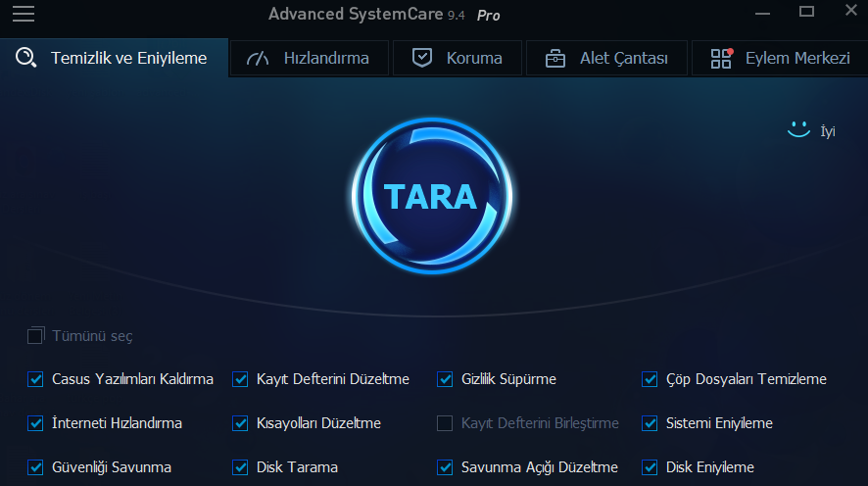Click the İyi status text
Screen dimensions: 868x486
click(828, 131)
